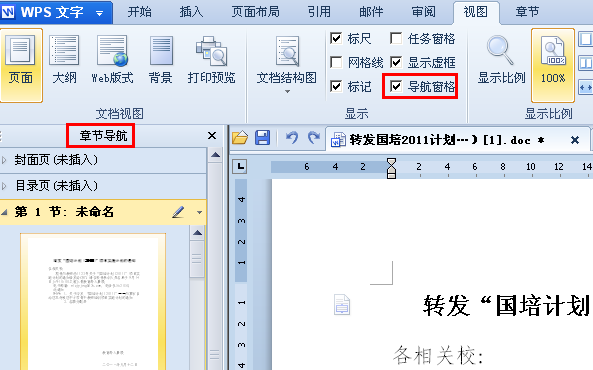Enable the 网格线 gridlines checkbox
Screen dimensions: 593x370
pyautogui.click(x=336, y=62)
